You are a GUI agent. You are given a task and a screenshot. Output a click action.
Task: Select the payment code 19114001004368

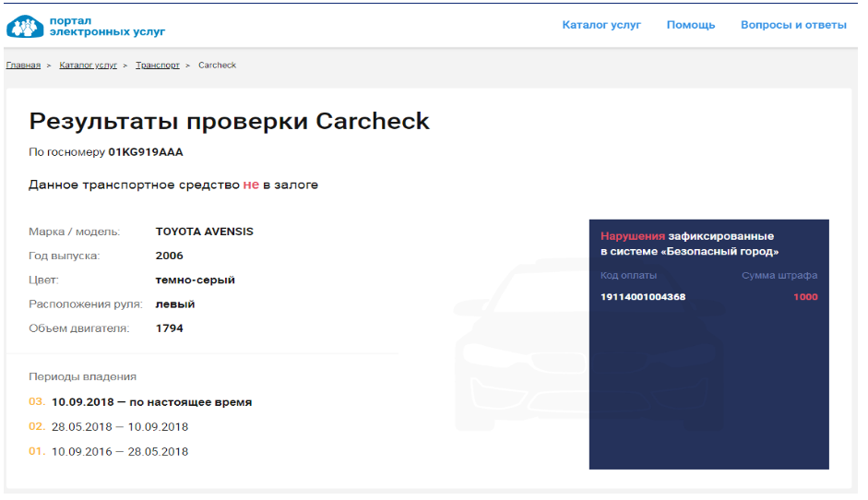pyautogui.click(x=643, y=297)
